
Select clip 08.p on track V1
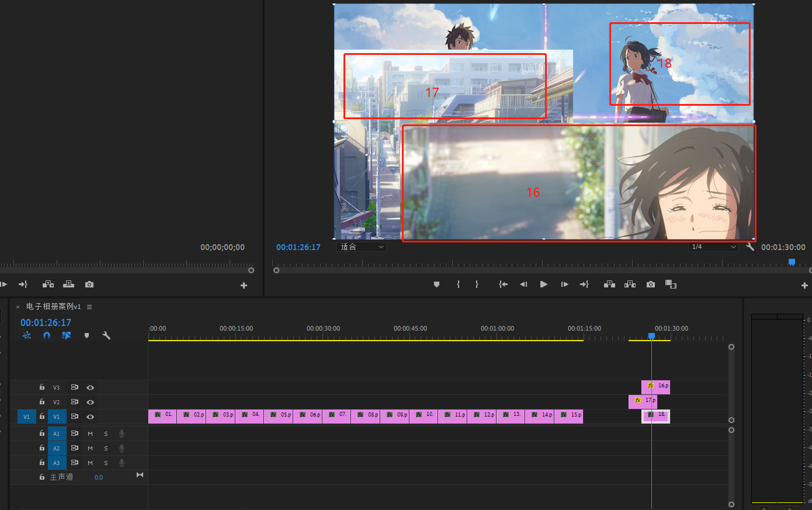(x=365, y=416)
